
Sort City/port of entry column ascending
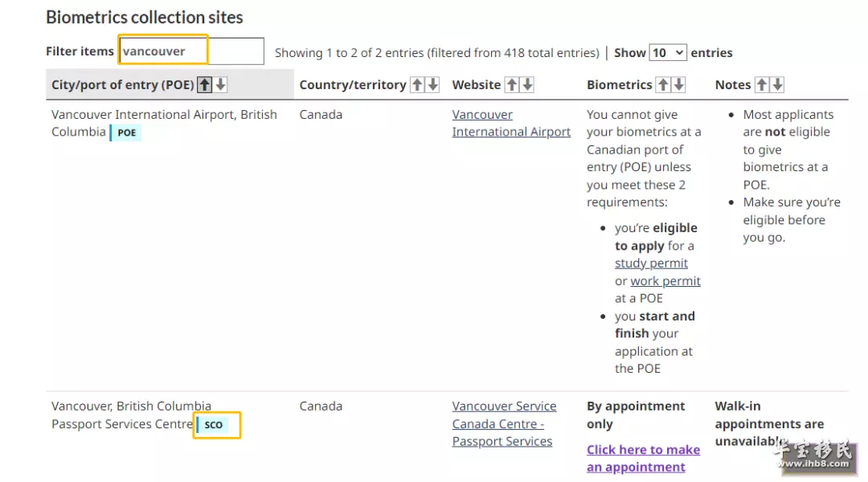click(x=205, y=84)
